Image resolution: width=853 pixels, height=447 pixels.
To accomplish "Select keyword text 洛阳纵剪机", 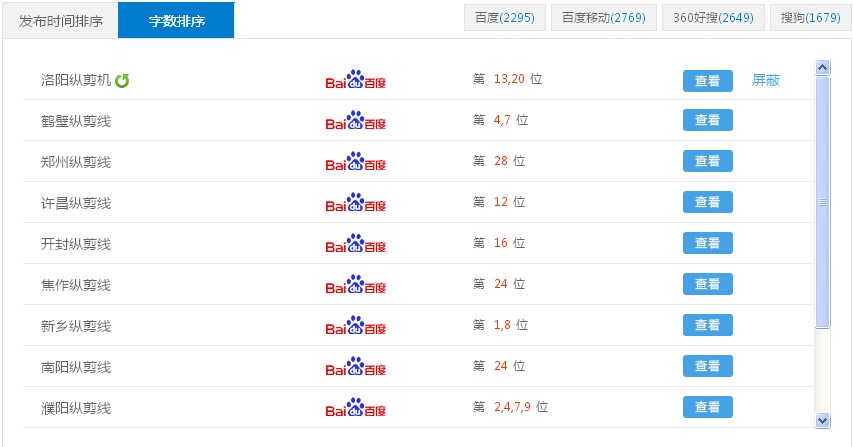I will click(76, 80).
